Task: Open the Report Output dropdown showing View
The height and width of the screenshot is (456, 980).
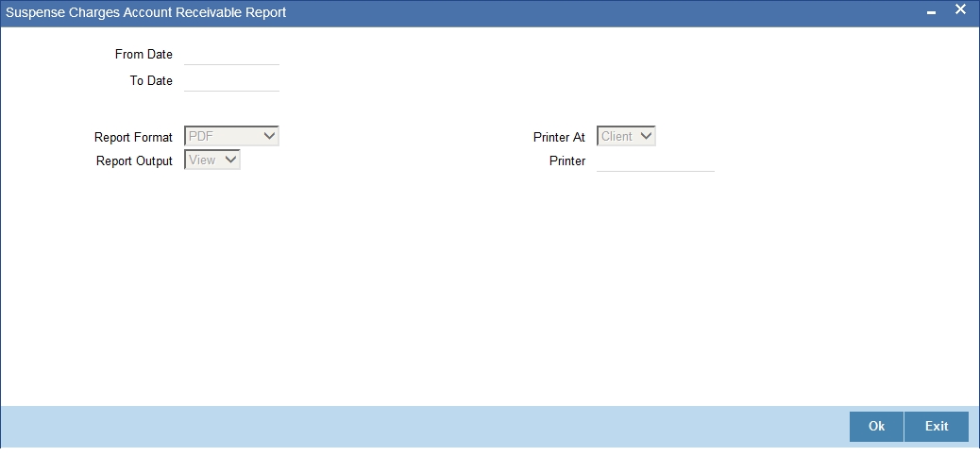Action: pyautogui.click(x=212, y=160)
